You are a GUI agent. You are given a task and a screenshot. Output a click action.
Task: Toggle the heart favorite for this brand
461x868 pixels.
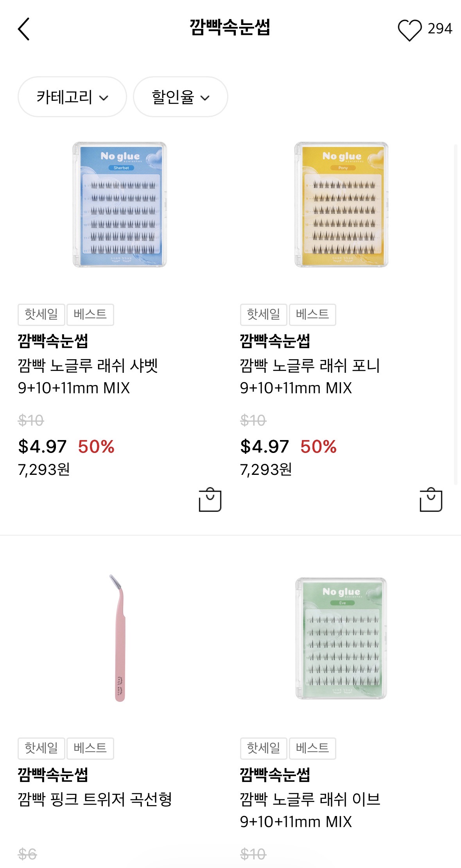[x=409, y=30]
